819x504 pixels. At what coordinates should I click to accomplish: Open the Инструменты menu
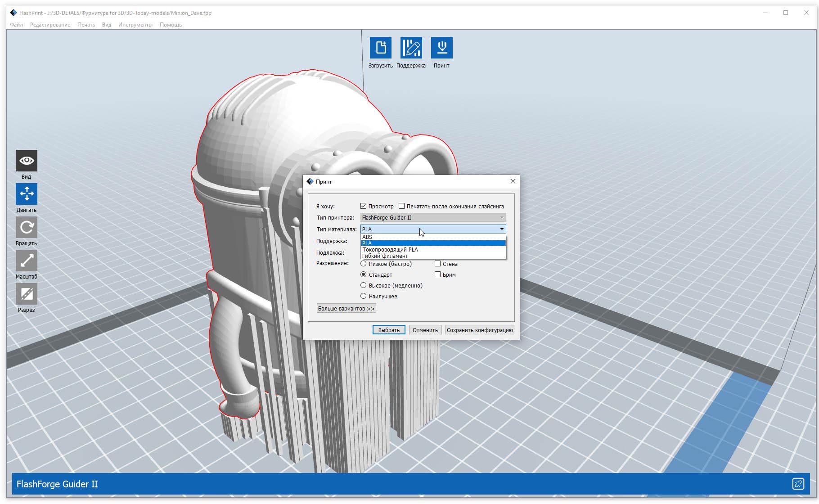(x=135, y=25)
